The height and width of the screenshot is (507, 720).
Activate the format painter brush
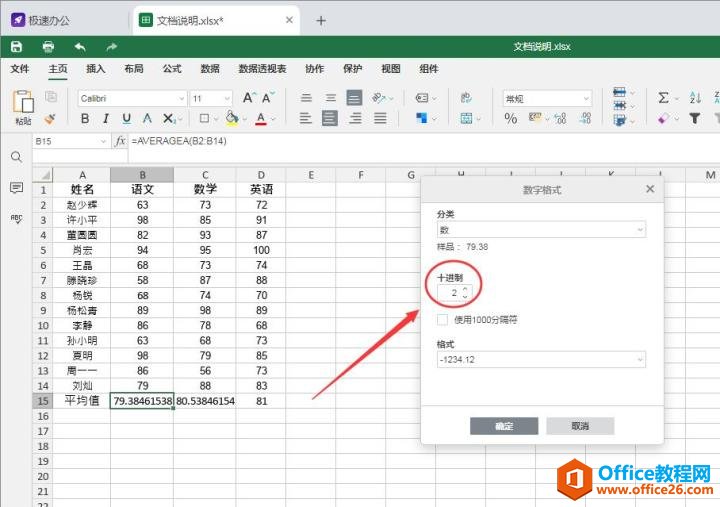pos(50,119)
